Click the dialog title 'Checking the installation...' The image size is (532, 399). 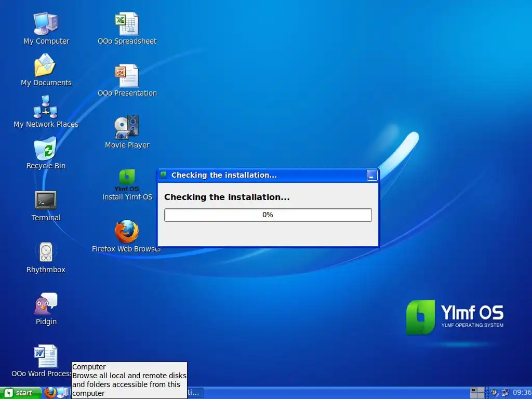pos(224,175)
